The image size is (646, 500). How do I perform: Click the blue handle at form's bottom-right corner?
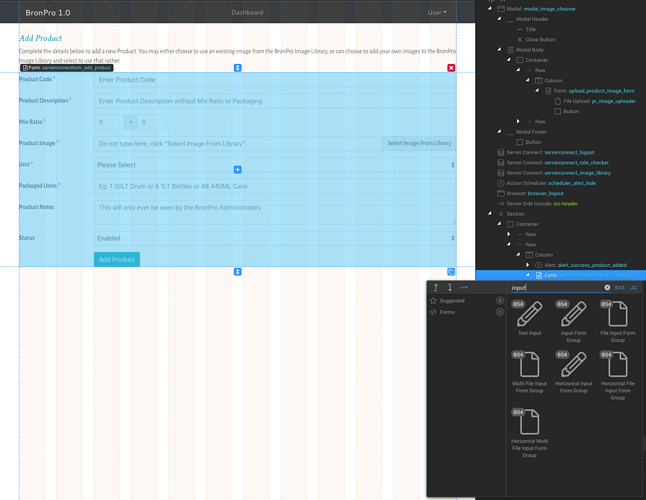[451, 271]
